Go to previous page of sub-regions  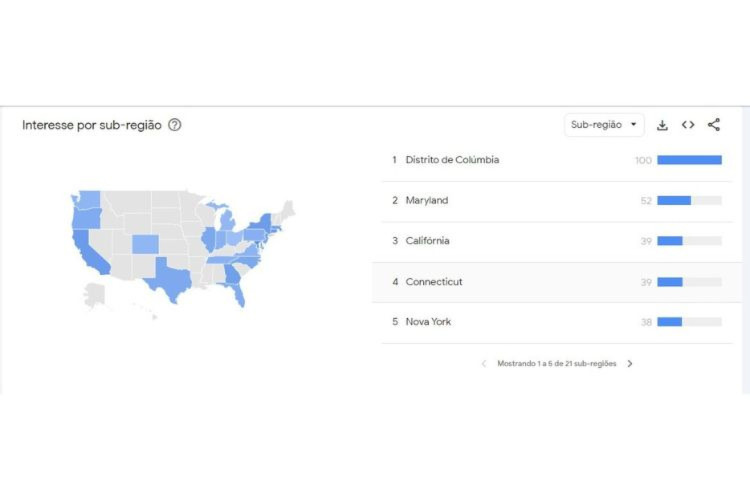pos(484,364)
